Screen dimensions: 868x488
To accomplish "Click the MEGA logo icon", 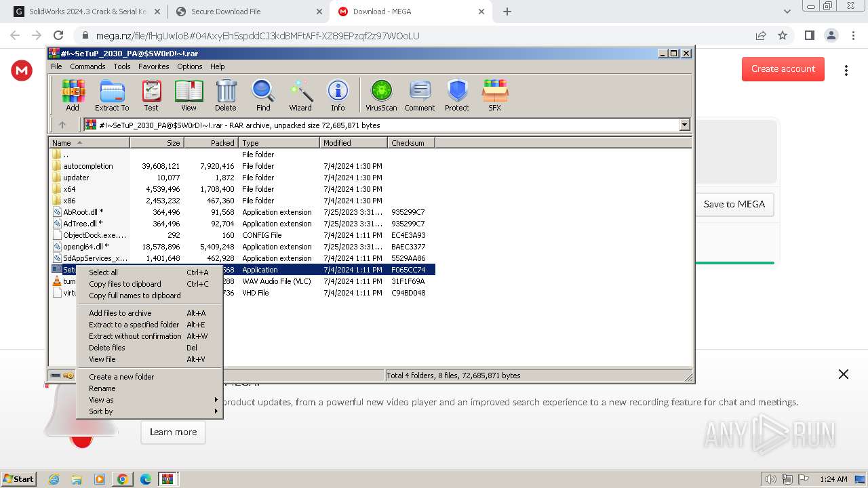I will [x=22, y=70].
